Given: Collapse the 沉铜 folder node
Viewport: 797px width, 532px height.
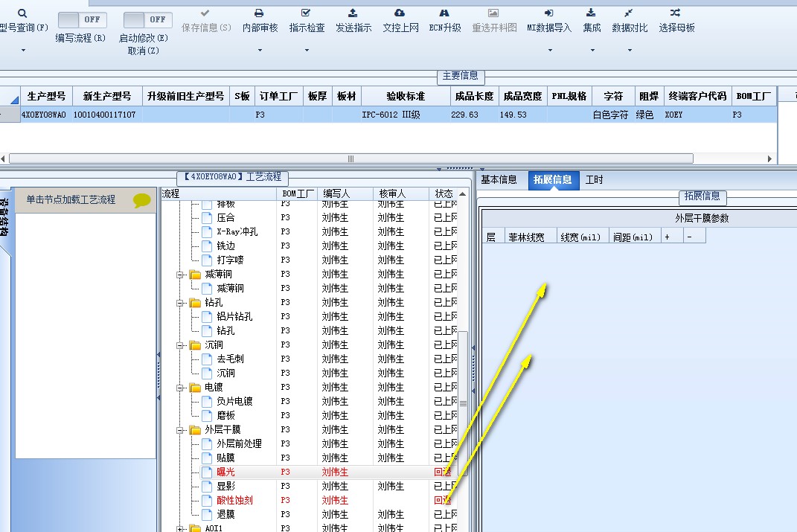Looking at the screenshot, I should point(180,345).
